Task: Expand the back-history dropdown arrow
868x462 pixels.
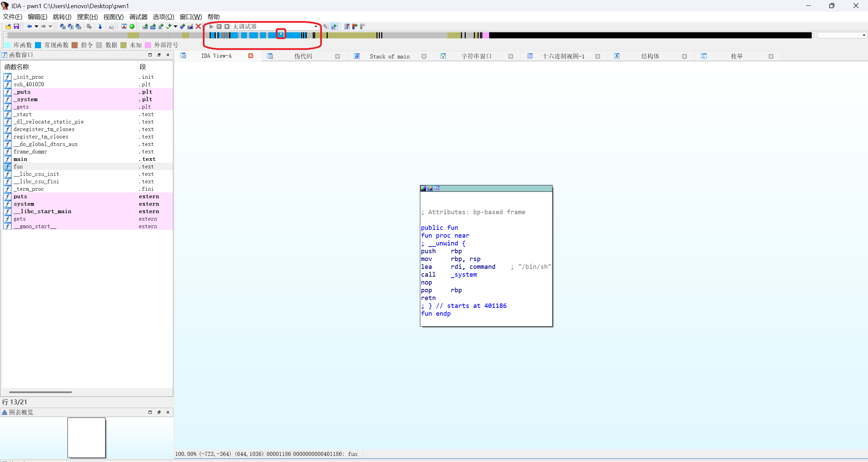Action: click(36, 26)
